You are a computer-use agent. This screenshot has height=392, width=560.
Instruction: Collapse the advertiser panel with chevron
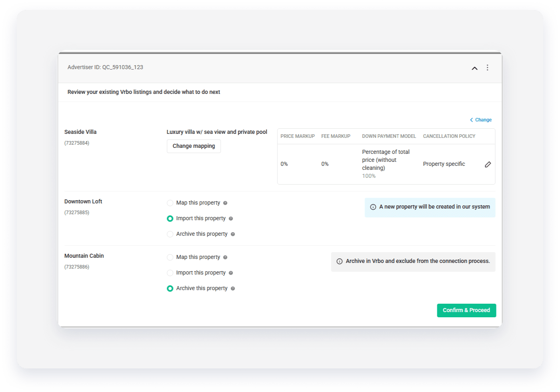point(474,68)
